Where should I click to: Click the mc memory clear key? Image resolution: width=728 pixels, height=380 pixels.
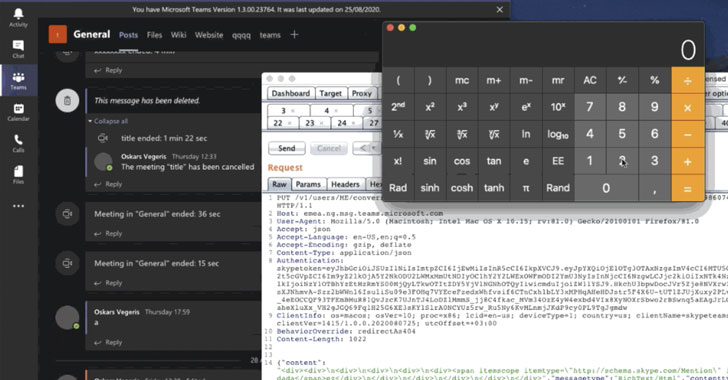(462, 80)
